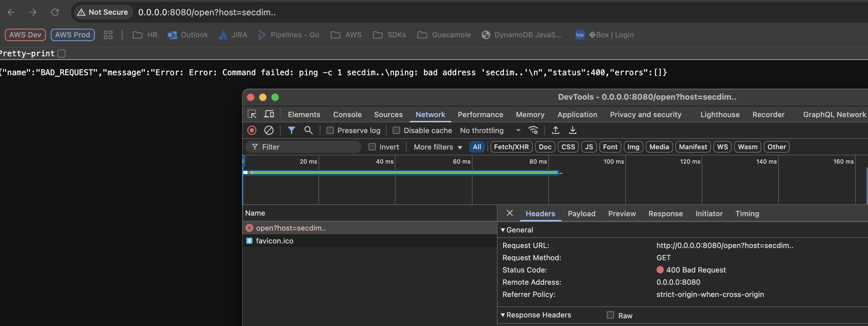Click the network Filter text field
This screenshot has width=868, height=326.
point(303,147)
